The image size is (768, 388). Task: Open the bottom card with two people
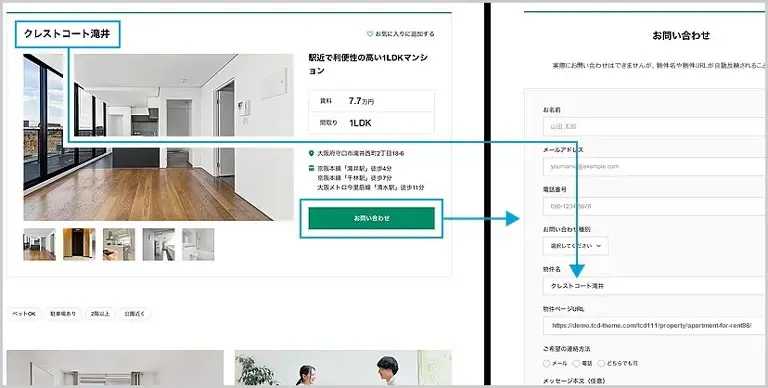point(343,367)
